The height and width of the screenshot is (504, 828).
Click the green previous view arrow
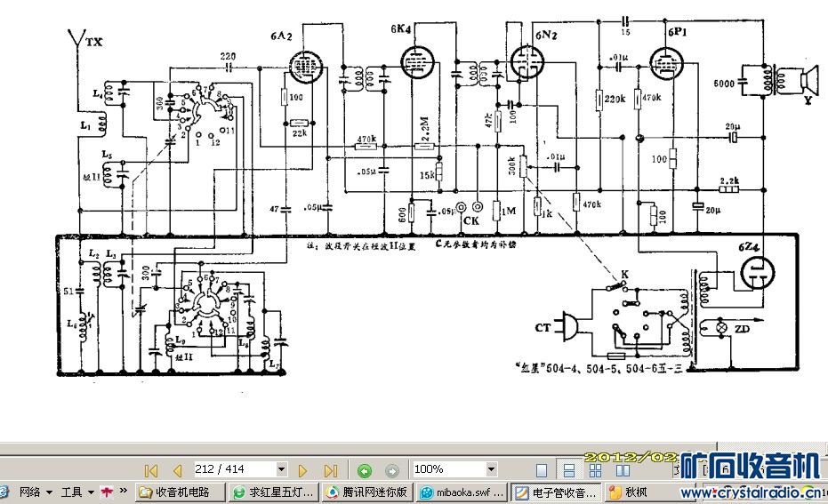(x=365, y=469)
